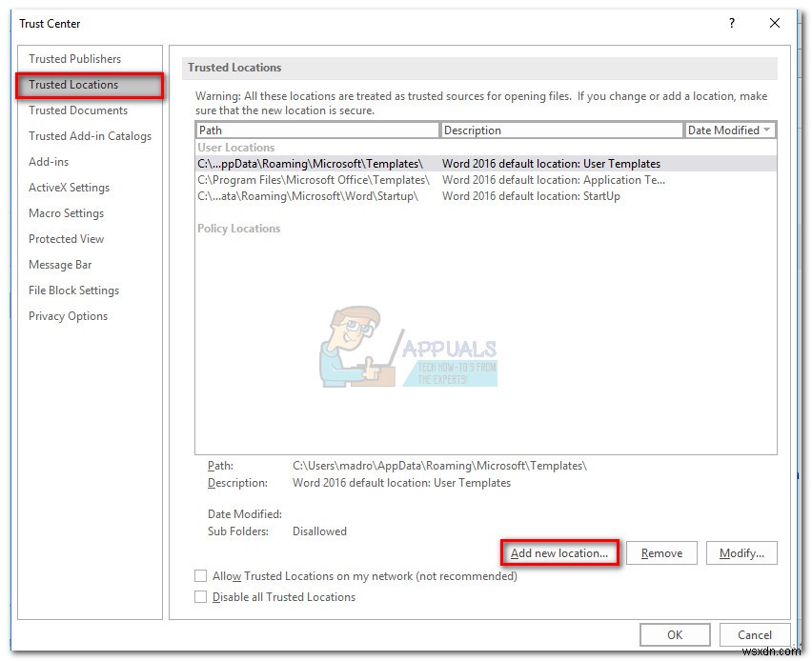Select the AppData Roaming Templates location row
The width and height of the screenshot is (812, 661).
pos(486,164)
